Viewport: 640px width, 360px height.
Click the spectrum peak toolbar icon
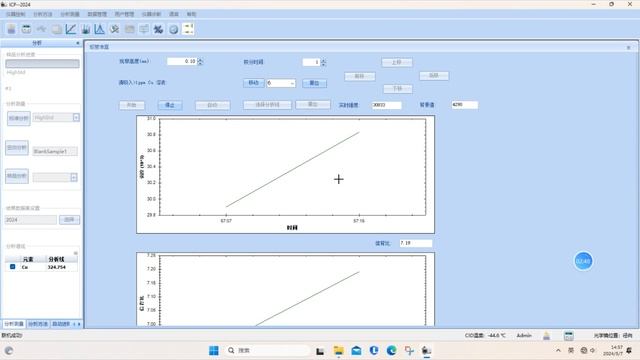click(x=99, y=29)
